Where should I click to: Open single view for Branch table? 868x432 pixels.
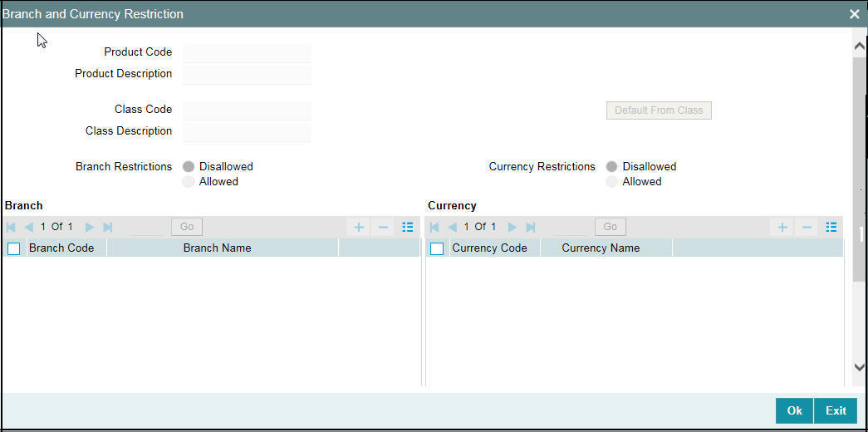(x=408, y=227)
